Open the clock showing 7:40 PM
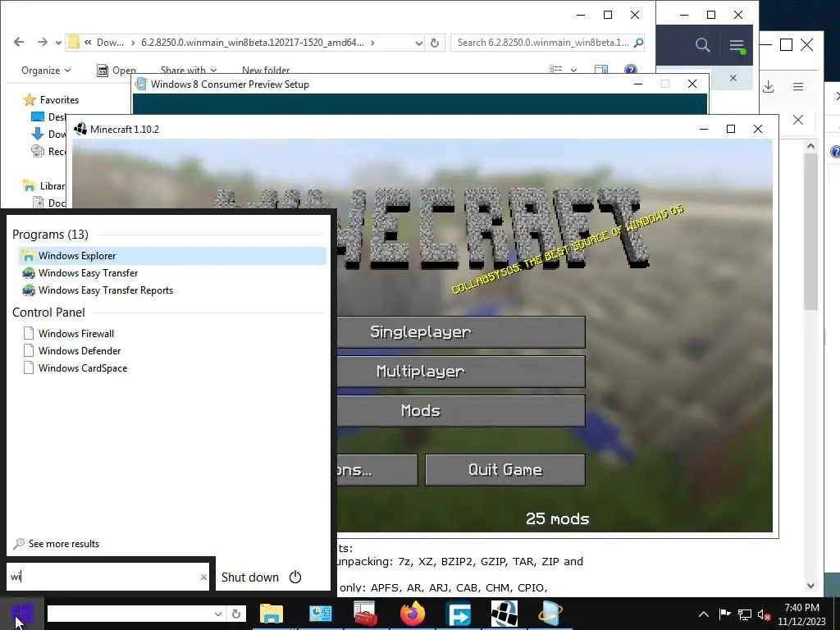The image size is (840, 630). point(802,614)
